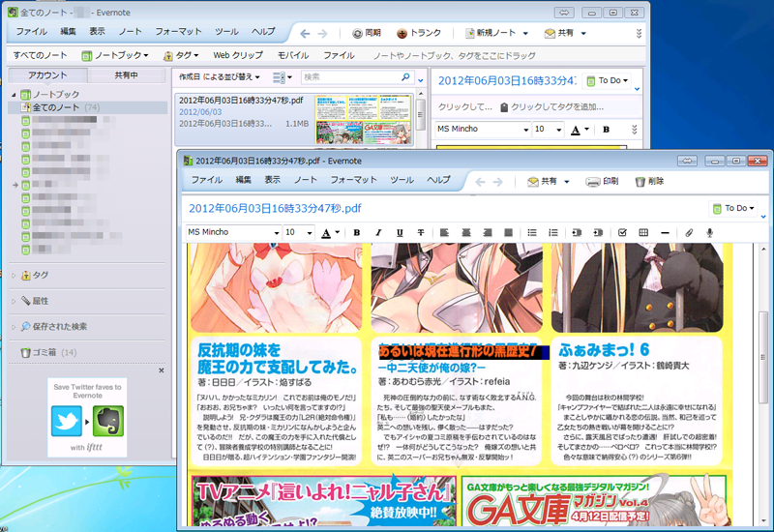Toggle strikethrough formatting
774x532 pixels.
[420, 233]
